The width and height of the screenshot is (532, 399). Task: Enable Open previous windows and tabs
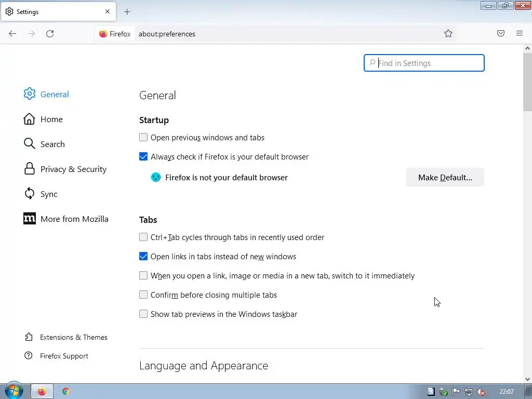143,137
